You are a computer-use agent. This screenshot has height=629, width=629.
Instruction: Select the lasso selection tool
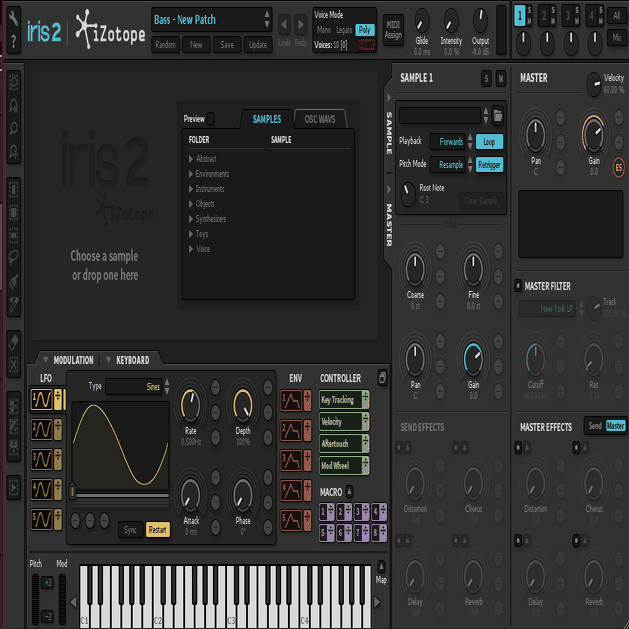point(14,257)
